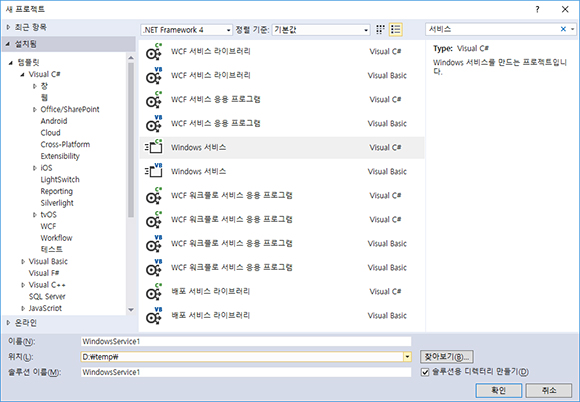This screenshot has width=580, height=402.
Task: Click the C# Windows 서비스 template icon
Action: tap(154, 148)
